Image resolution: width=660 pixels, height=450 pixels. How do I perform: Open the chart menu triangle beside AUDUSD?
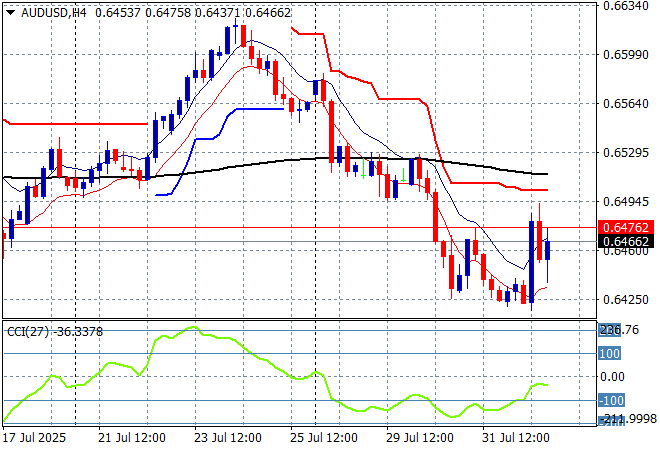11,13
